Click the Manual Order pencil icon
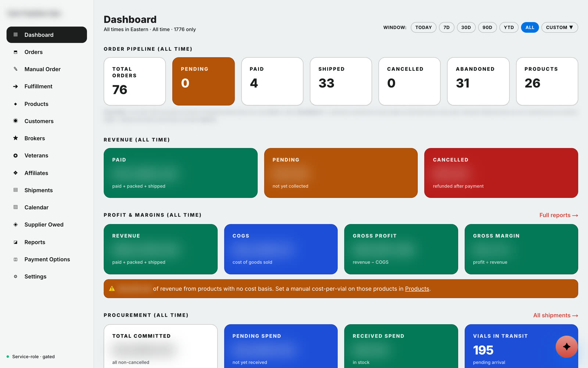The image size is (588, 368). pyautogui.click(x=15, y=69)
